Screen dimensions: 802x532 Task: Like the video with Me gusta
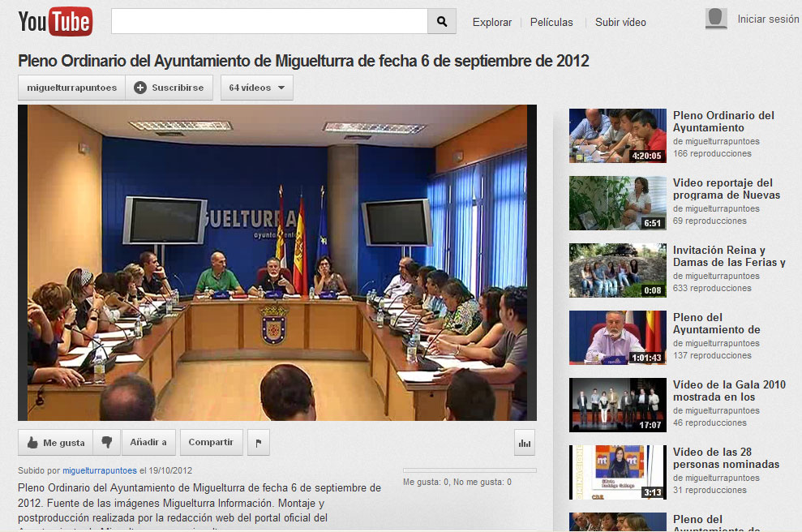56,442
